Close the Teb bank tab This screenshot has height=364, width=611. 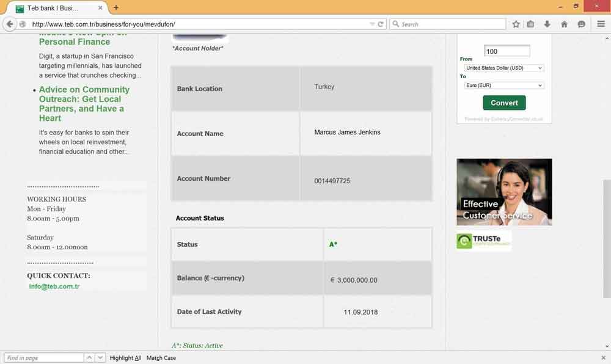[100, 8]
